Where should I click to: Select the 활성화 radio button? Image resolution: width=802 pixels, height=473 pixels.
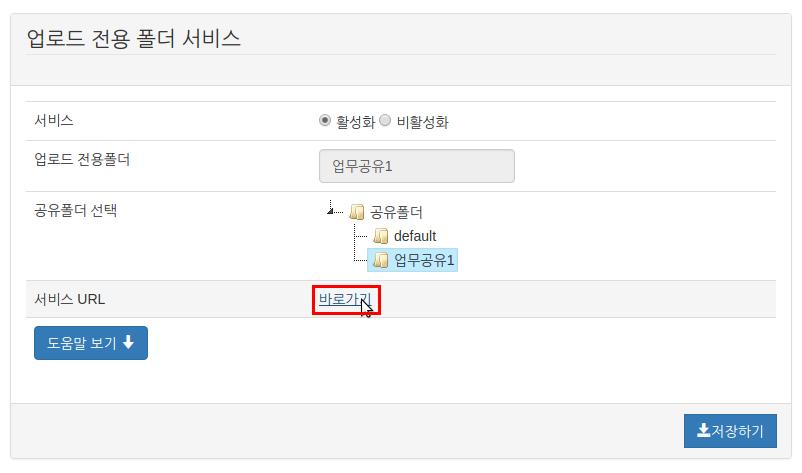(325, 120)
